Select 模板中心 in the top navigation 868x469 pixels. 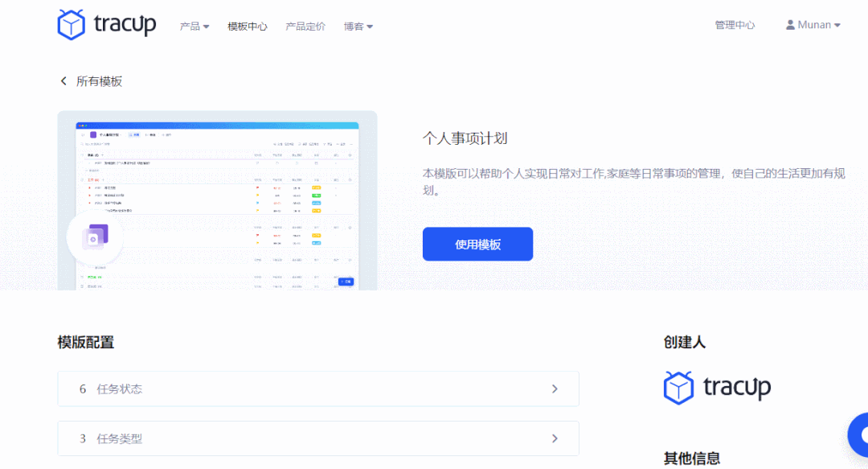coord(247,25)
